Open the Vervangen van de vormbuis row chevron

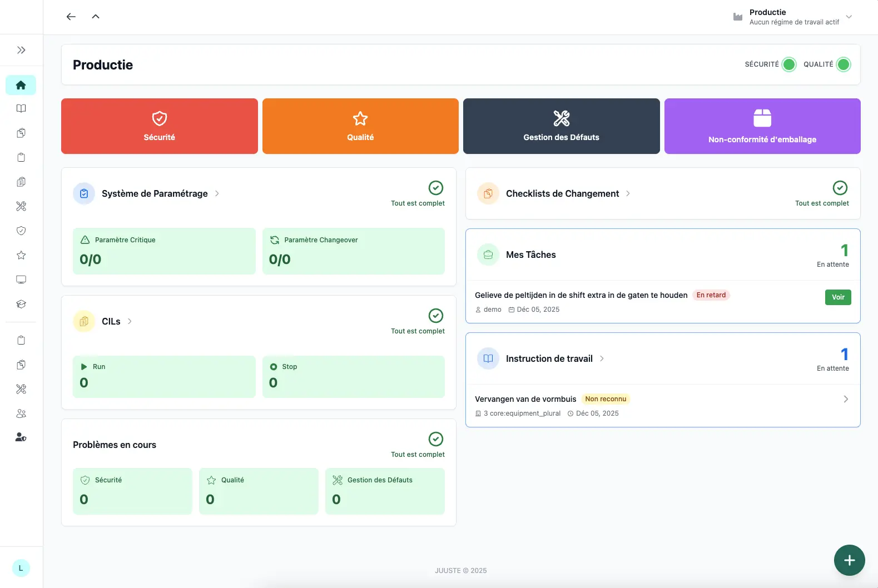click(x=846, y=399)
